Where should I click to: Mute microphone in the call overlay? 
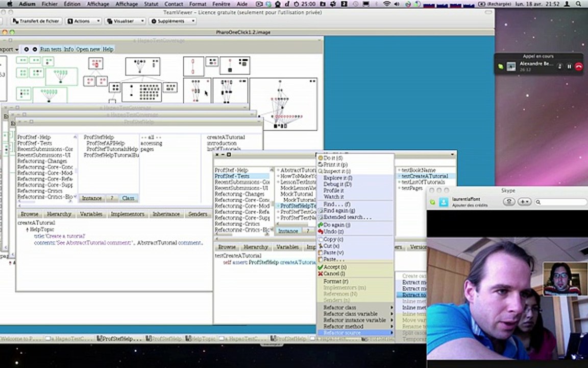[559, 66]
